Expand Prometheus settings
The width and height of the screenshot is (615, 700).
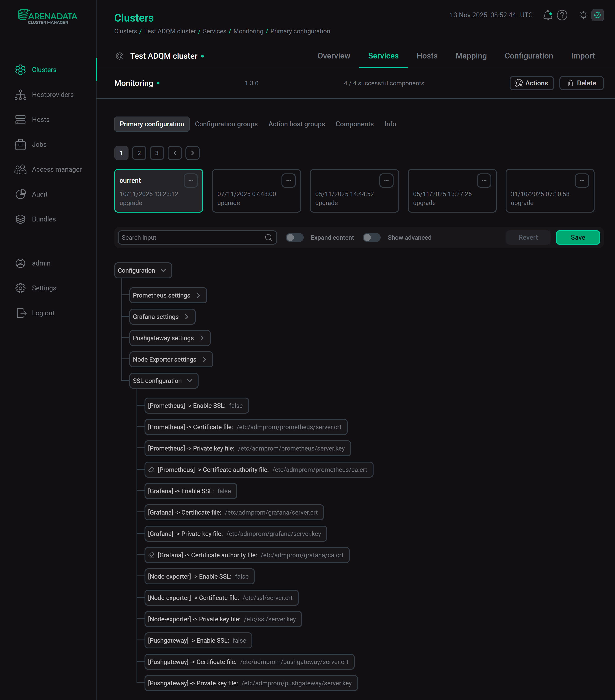tap(168, 295)
